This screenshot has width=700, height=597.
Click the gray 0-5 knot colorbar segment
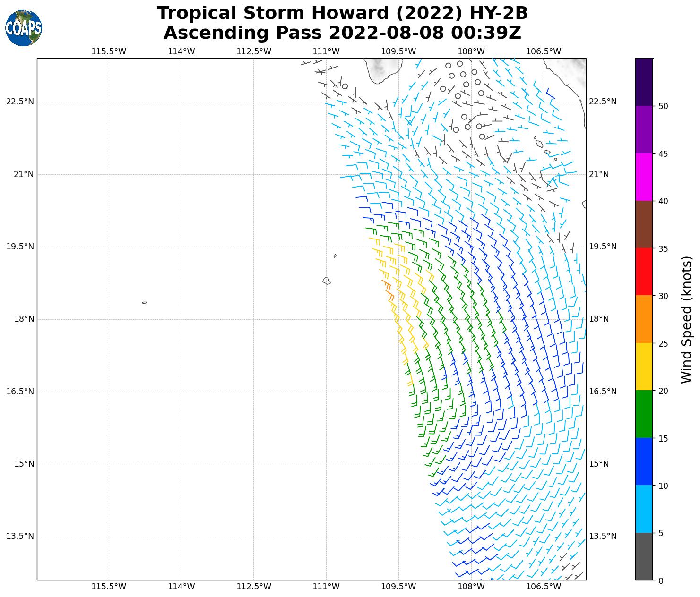tap(644, 556)
